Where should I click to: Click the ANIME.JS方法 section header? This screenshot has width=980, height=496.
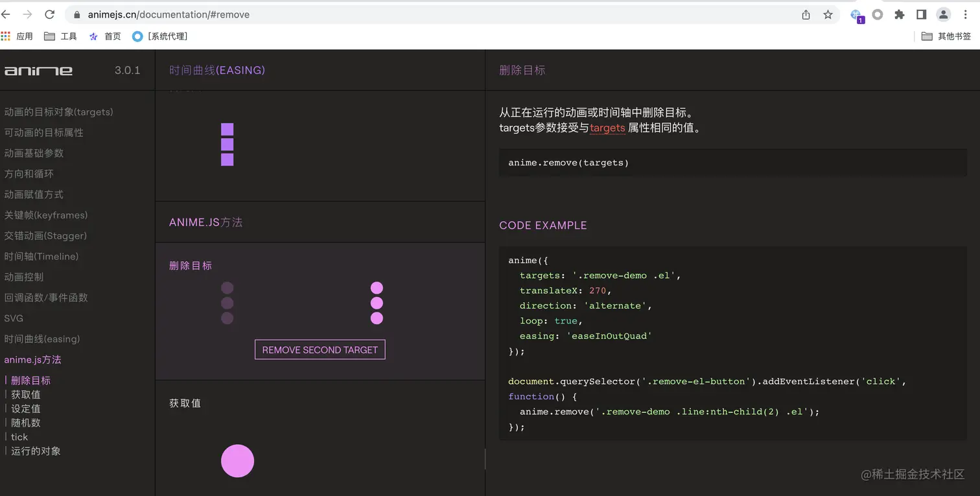pyautogui.click(x=206, y=222)
